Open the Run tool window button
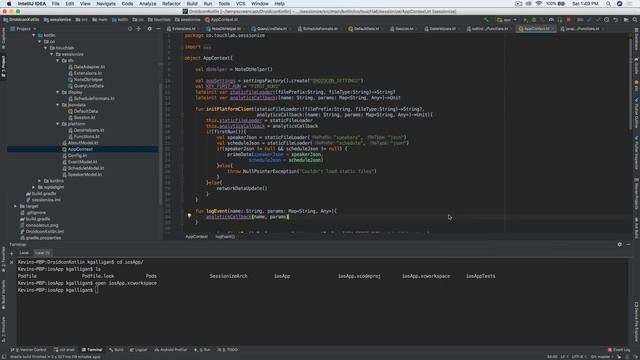Image resolution: width=640 pixels, height=360 pixels. point(202,350)
